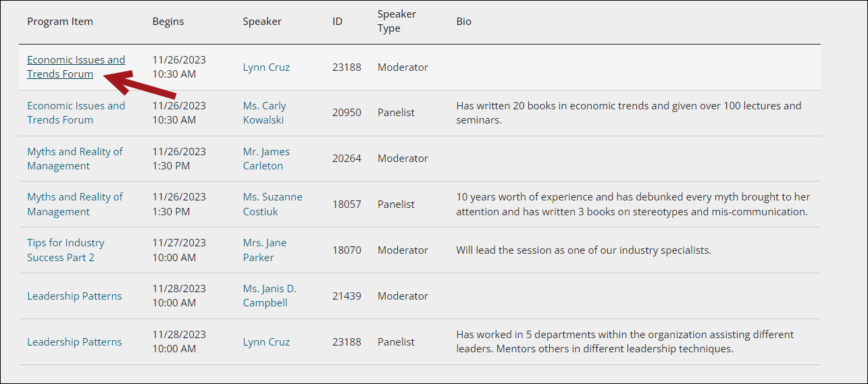Open Ms. Suzanne Costiuk speaker profile
868x384 pixels.
[272, 204]
